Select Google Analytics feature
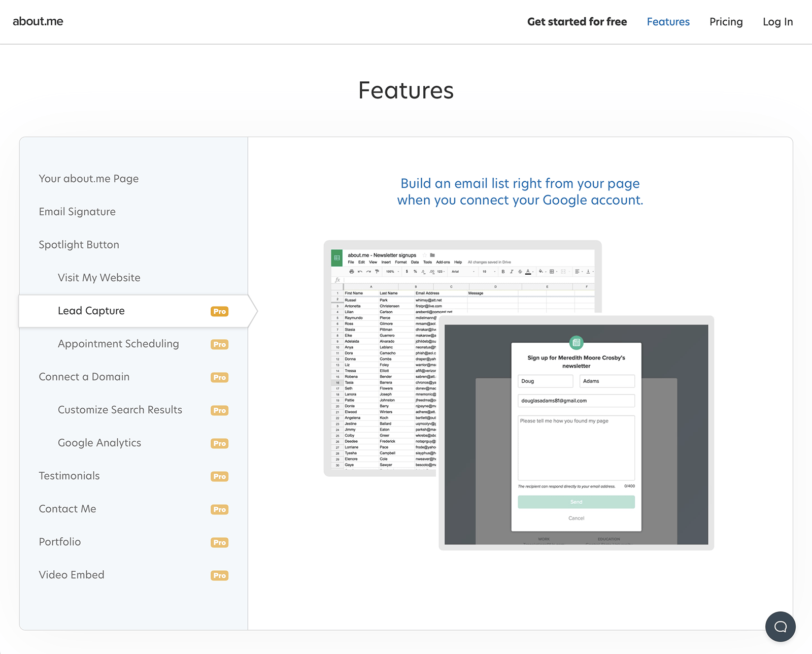This screenshot has width=812, height=654. [99, 443]
